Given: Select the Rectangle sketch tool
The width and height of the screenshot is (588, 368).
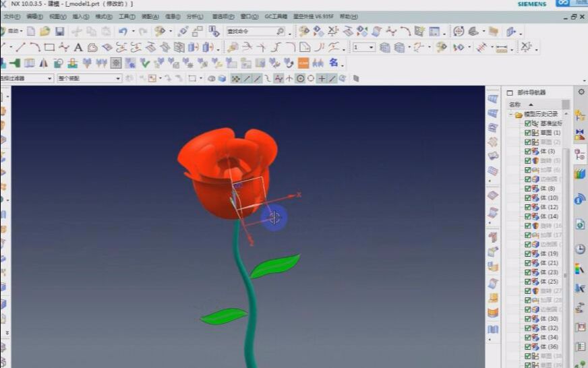Looking at the screenshot, I should pyautogui.click(x=49, y=47).
